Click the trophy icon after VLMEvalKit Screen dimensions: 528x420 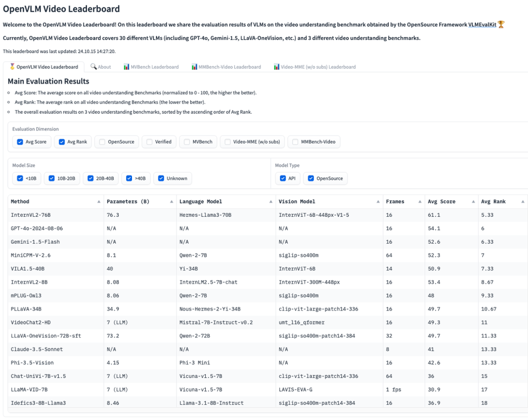pyautogui.click(x=501, y=24)
